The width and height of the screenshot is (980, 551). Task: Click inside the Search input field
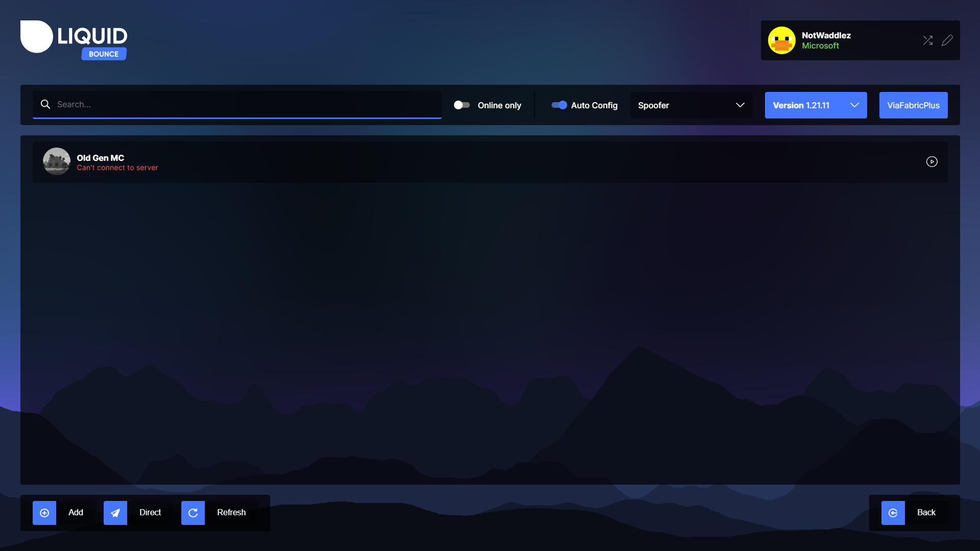point(235,104)
